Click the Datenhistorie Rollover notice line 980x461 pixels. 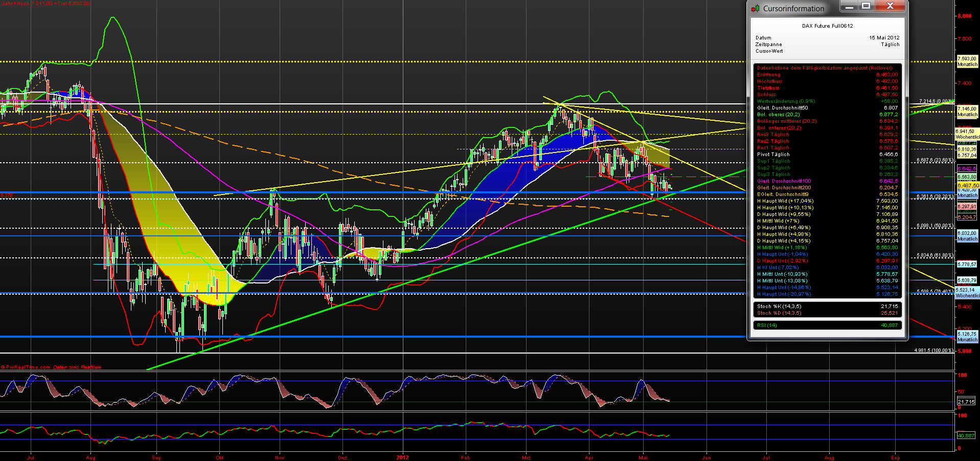[825, 68]
